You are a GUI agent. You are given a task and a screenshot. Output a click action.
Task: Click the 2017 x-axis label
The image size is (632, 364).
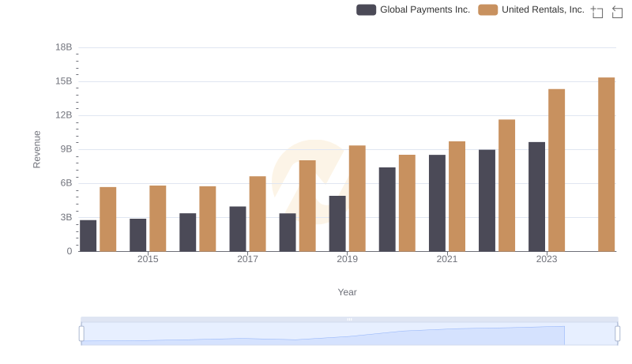247,259
